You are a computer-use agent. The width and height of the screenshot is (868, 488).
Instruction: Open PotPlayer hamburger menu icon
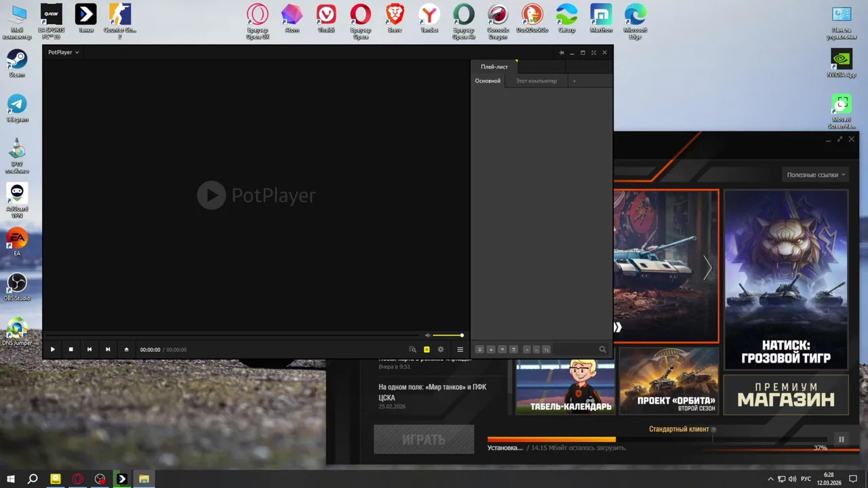pyautogui.click(x=460, y=350)
